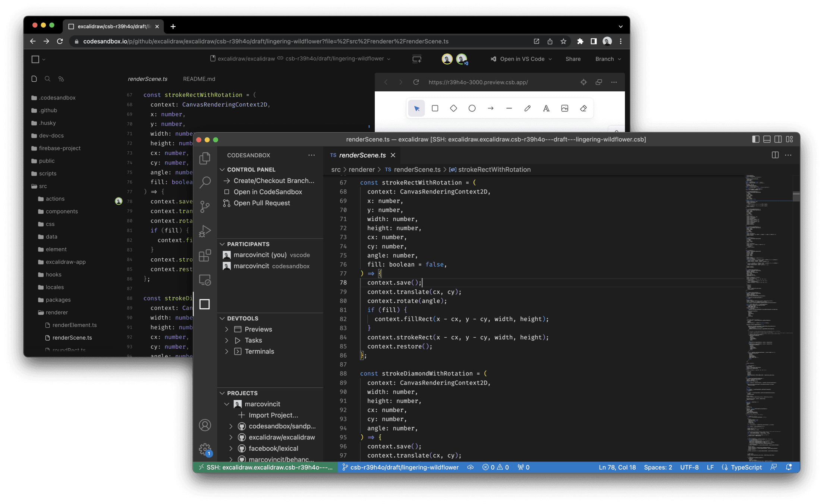Choose the Arrow tool in Excalidraw
Screen dimensions: 824x504
(491, 108)
